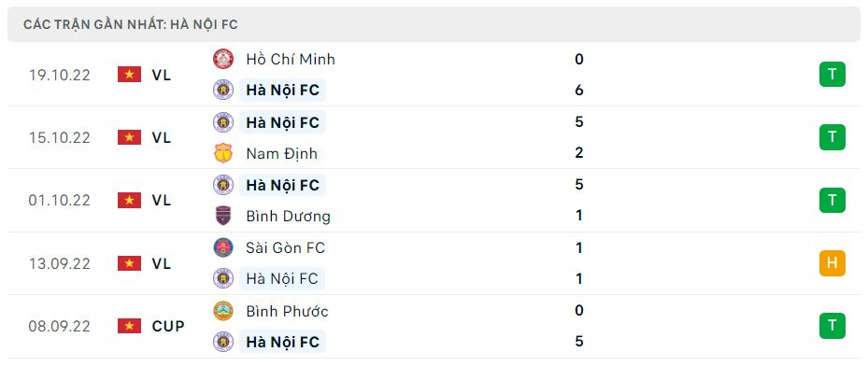Select CUP competition label
868x366 pixels.
point(168,326)
